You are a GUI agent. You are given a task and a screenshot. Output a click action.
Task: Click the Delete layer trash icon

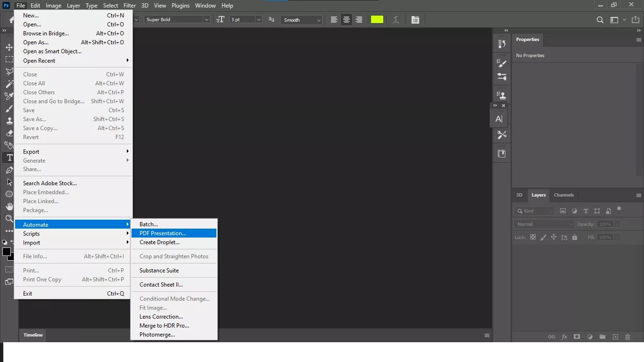(627, 337)
